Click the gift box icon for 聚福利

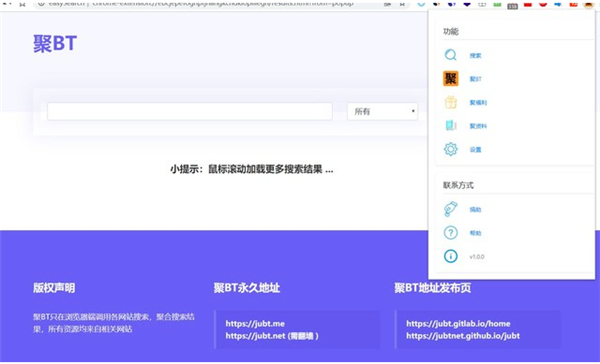click(x=451, y=102)
